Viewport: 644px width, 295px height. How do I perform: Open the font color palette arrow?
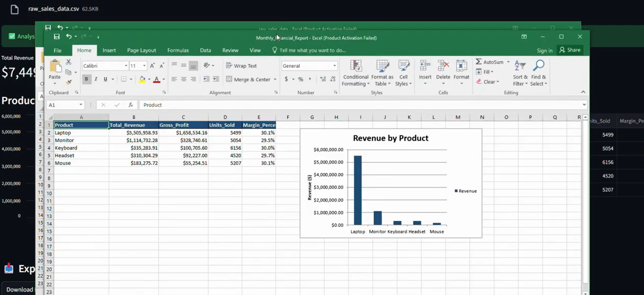click(x=163, y=79)
